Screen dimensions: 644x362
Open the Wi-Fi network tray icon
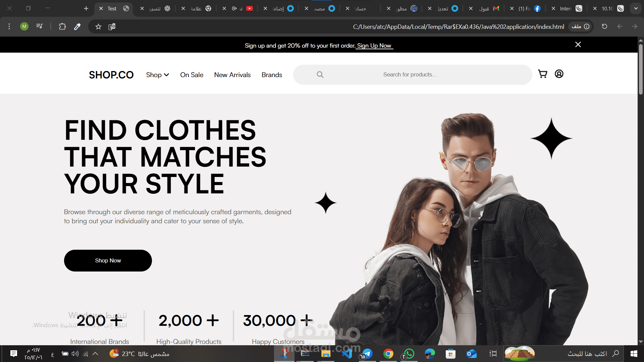point(86,354)
